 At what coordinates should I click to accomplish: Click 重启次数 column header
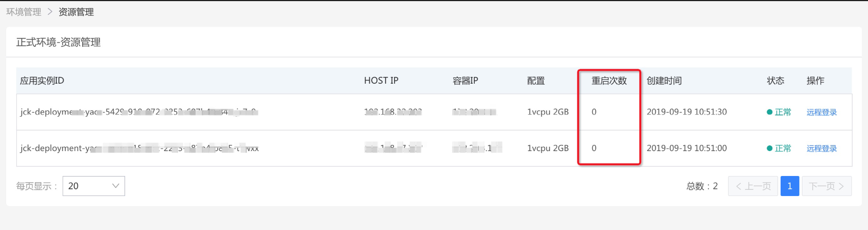point(609,81)
